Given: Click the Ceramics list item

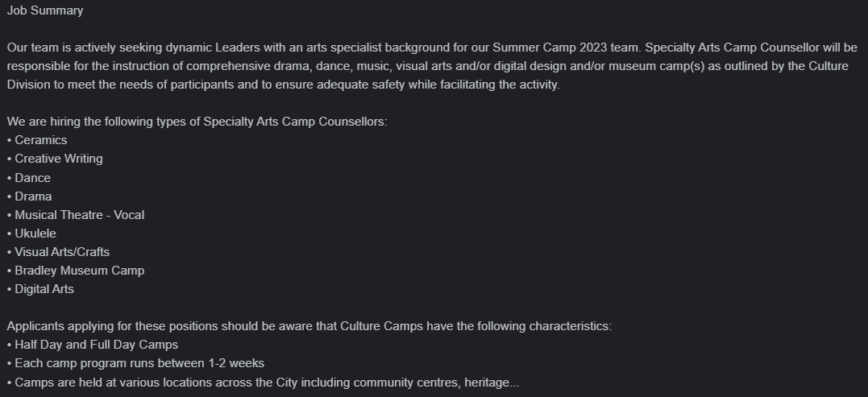Looking at the screenshot, I should [37, 140].
